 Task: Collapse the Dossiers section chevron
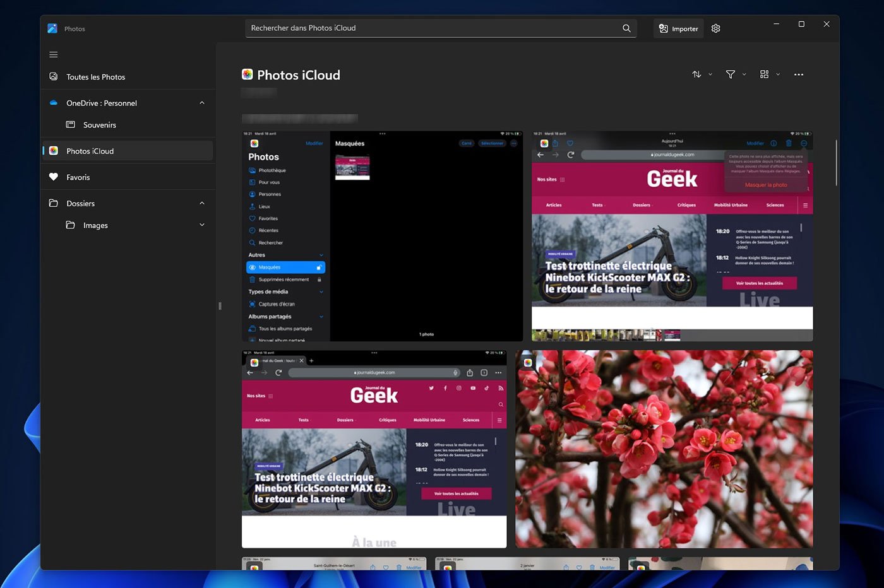pos(202,203)
